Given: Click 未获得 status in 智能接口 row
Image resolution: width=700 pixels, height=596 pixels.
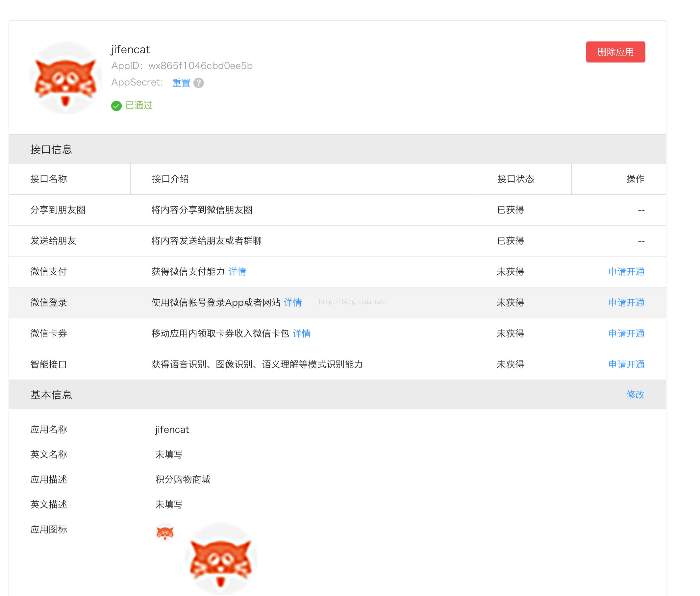Looking at the screenshot, I should click(x=511, y=364).
